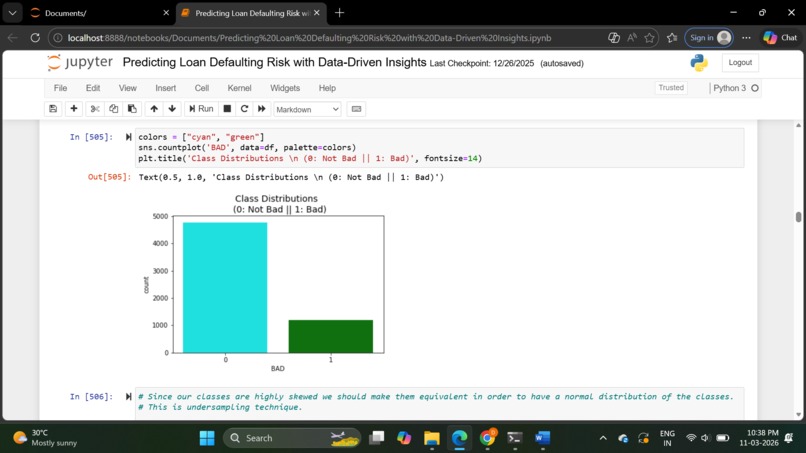Open the Kernel menu
806x453 pixels.
[240, 88]
